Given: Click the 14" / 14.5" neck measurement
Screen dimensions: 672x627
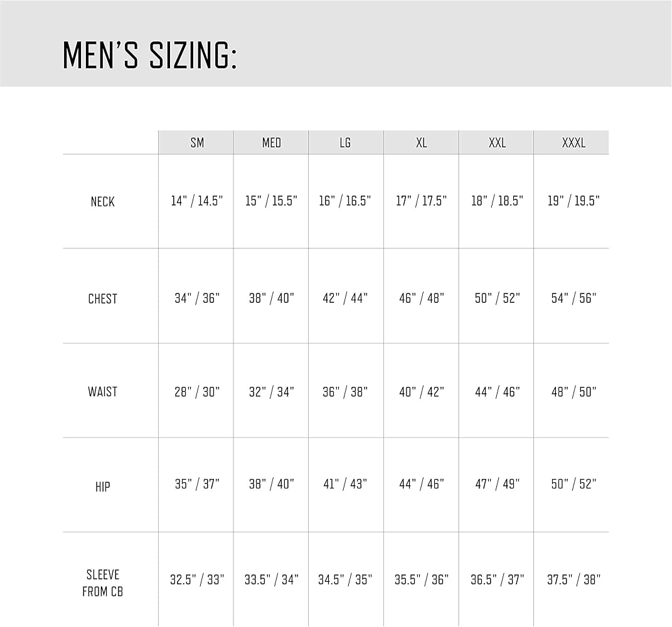Looking at the screenshot, I should (x=197, y=201).
